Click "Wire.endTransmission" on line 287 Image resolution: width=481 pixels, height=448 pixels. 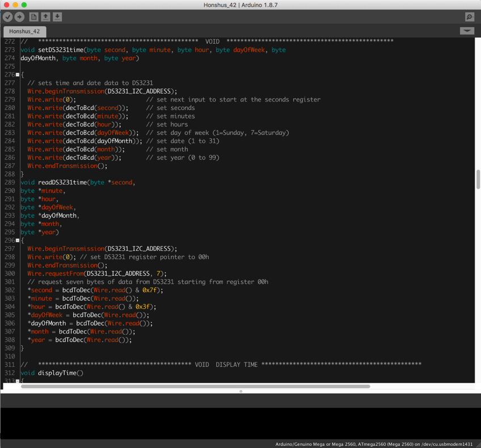[62, 166]
